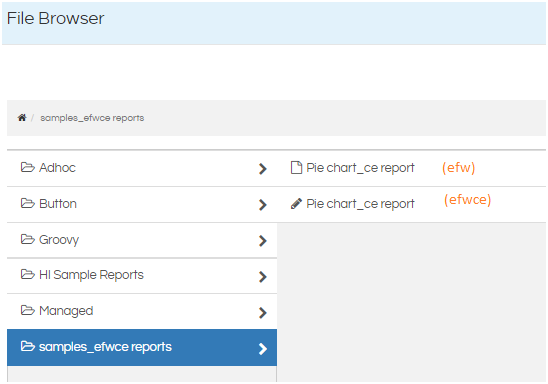The height and width of the screenshot is (384, 548).
Task: Select the Groovy folder name
Action: click(59, 240)
